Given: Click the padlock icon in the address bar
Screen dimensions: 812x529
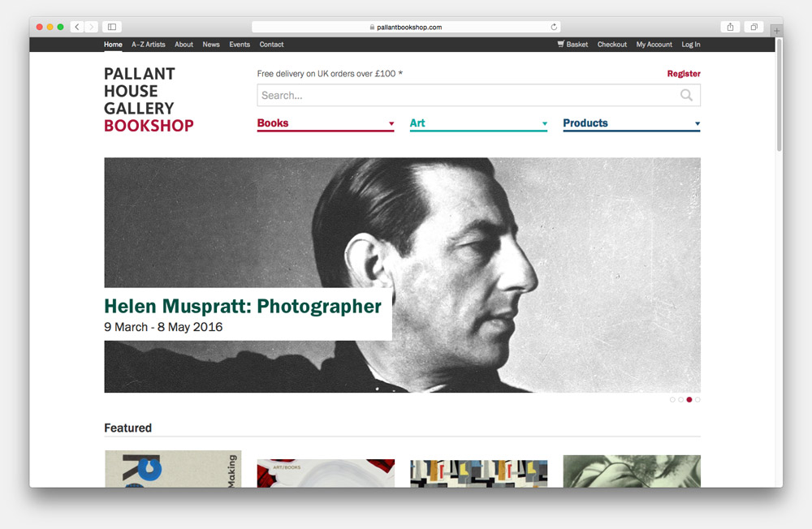Looking at the screenshot, I should tap(373, 27).
